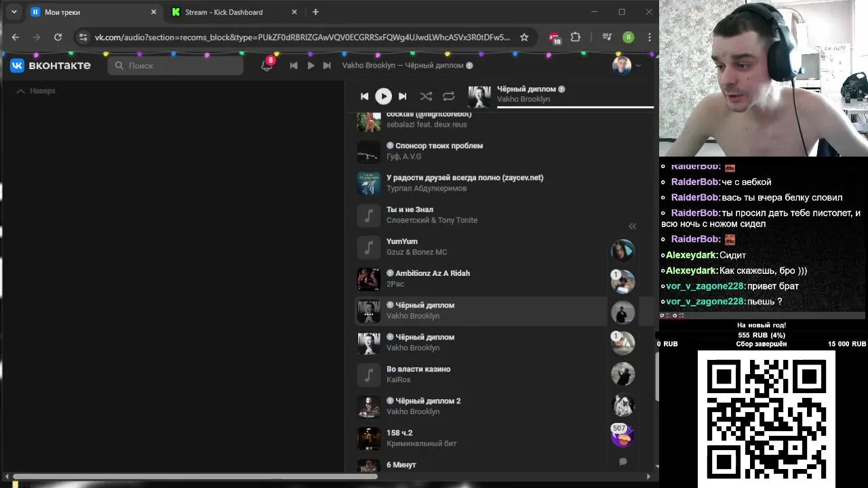Click the Ambitionz Az A Ridah cover
The height and width of the screenshot is (488, 868).
coord(369,279)
